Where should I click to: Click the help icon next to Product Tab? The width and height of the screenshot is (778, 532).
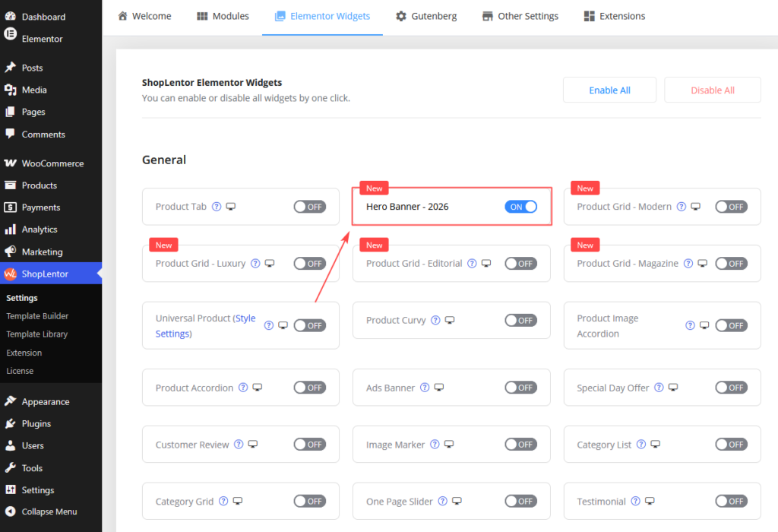click(x=217, y=207)
